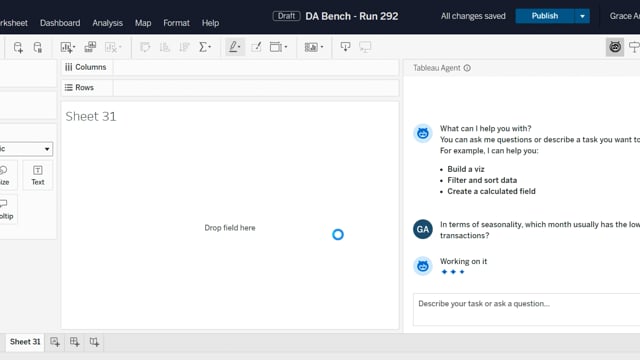Click the Totals sigma icon
This screenshot has width=640, height=360.
(x=202, y=47)
